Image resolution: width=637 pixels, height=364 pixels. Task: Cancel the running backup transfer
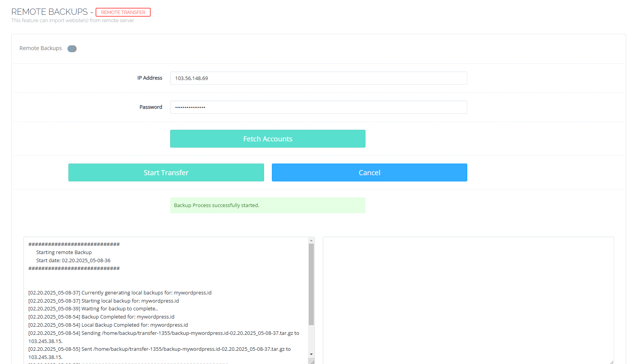click(x=369, y=172)
